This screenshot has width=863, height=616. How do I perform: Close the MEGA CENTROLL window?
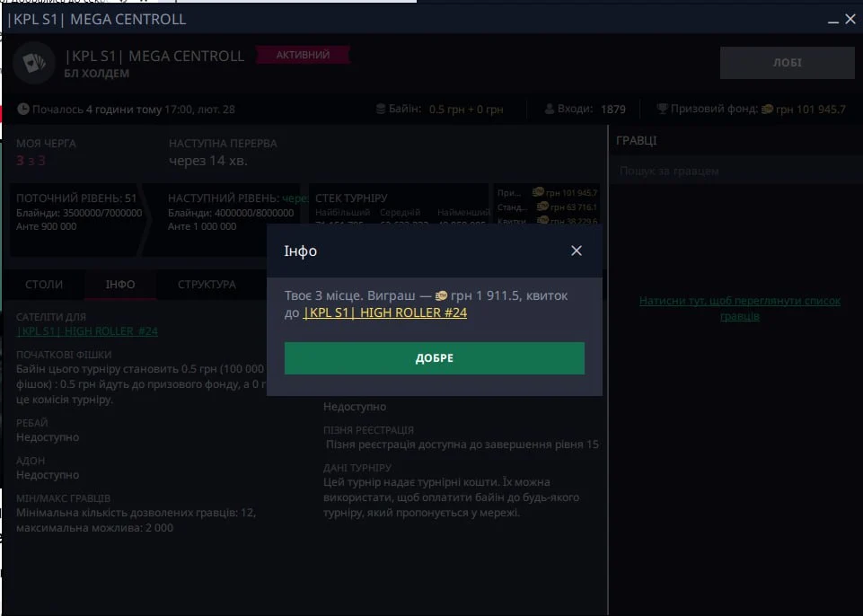[850, 19]
